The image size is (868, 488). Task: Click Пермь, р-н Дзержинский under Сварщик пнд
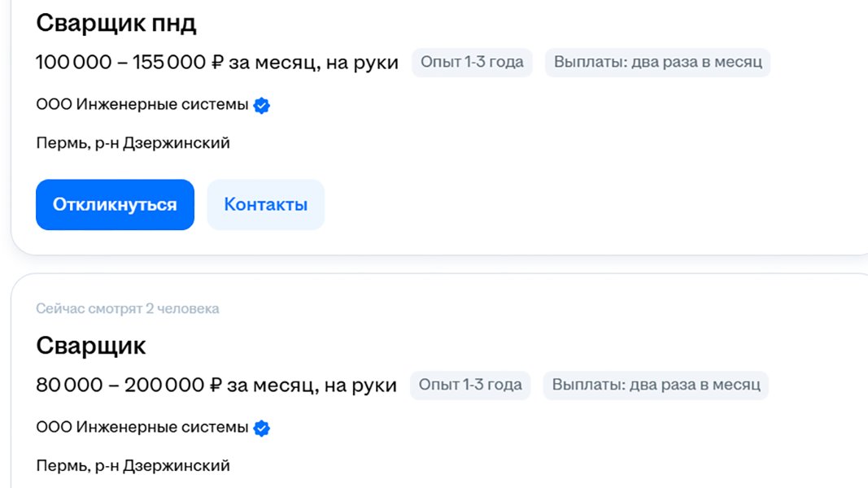(x=133, y=143)
